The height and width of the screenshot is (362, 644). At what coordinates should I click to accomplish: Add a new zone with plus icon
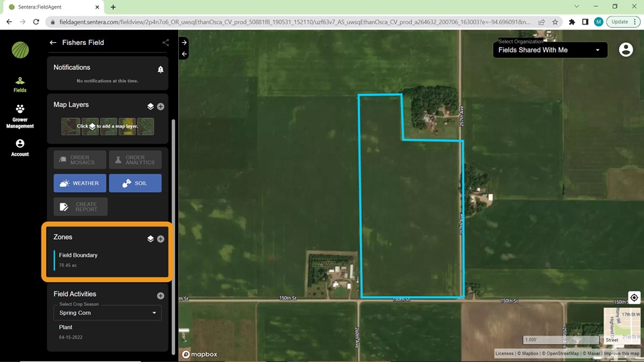pyautogui.click(x=161, y=239)
